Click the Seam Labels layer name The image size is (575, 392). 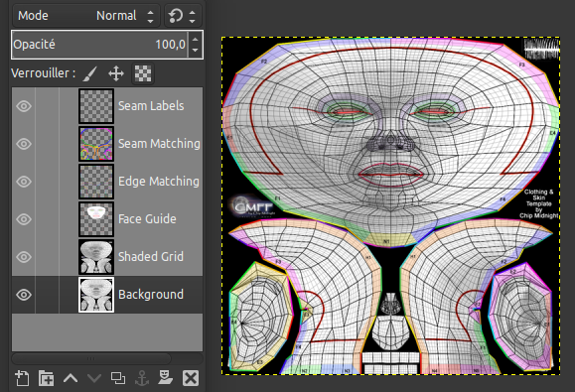point(151,106)
